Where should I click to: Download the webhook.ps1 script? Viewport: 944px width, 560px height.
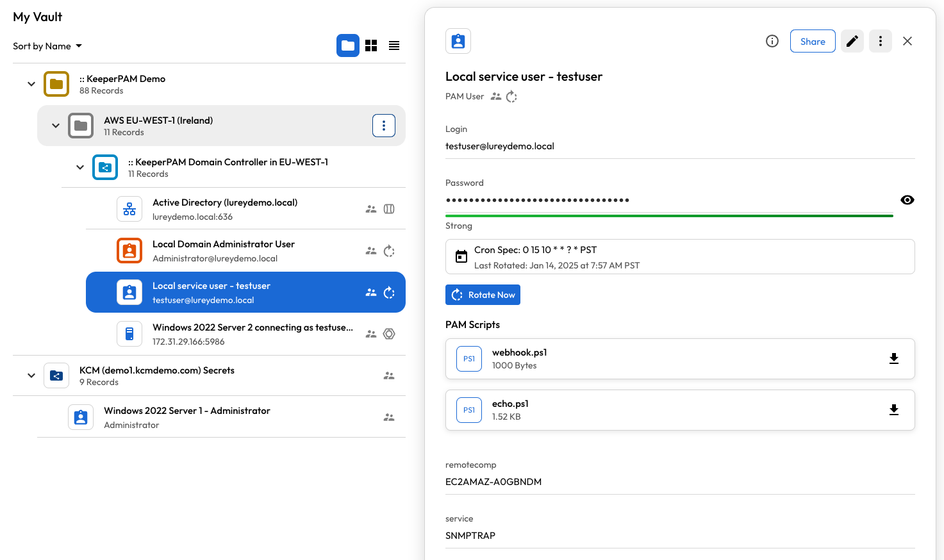(893, 359)
